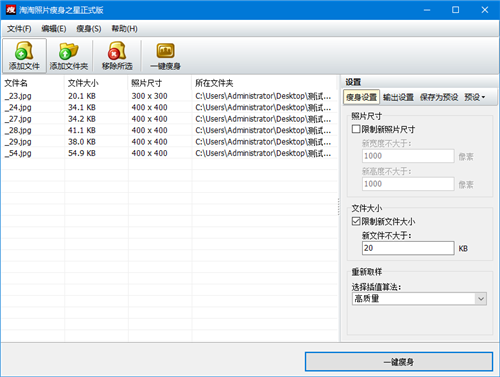Select the _54.jpg file row

click(168, 153)
